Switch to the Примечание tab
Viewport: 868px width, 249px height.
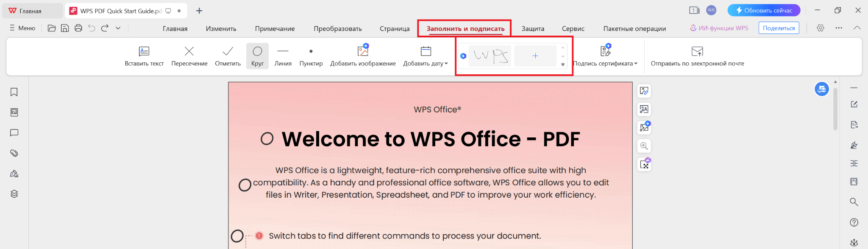point(275,28)
